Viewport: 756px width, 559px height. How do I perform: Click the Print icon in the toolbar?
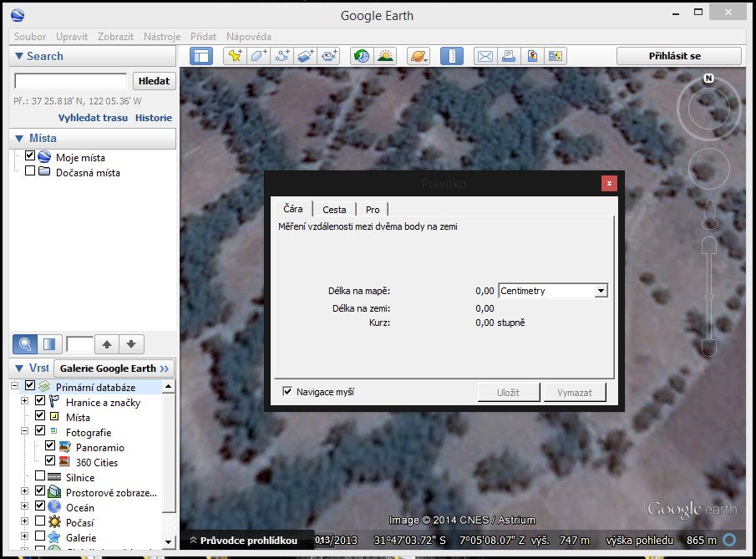(x=508, y=56)
